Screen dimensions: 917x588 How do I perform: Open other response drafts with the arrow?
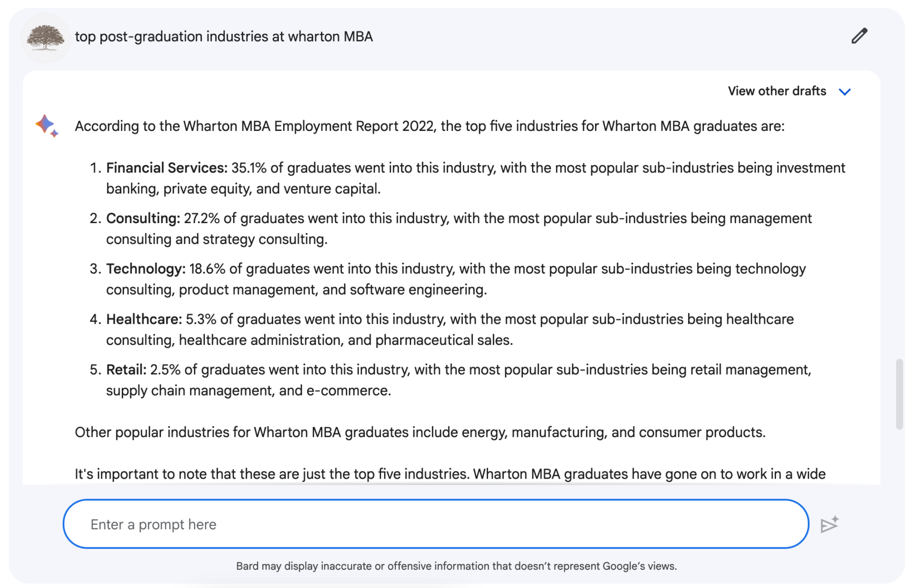pyautogui.click(x=845, y=91)
